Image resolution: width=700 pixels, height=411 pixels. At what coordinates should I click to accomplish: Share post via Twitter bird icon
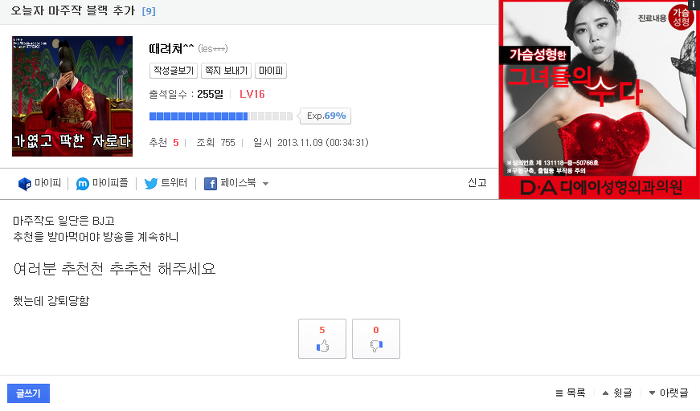tap(151, 183)
